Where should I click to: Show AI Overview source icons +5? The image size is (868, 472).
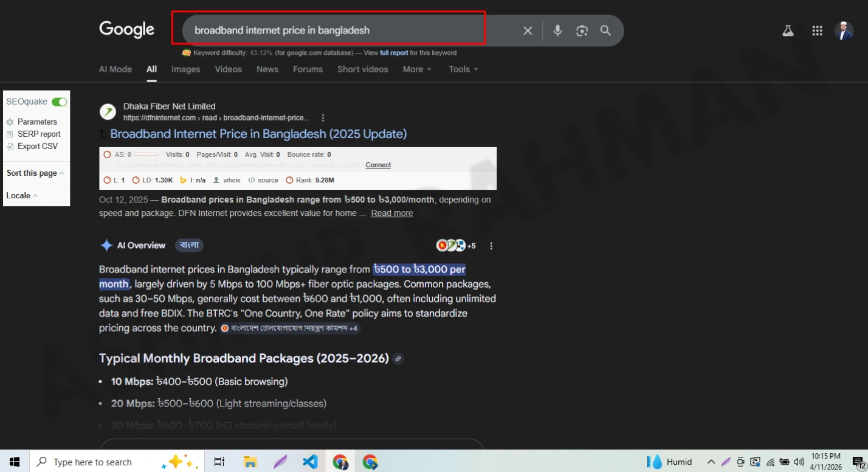click(456, 246)
